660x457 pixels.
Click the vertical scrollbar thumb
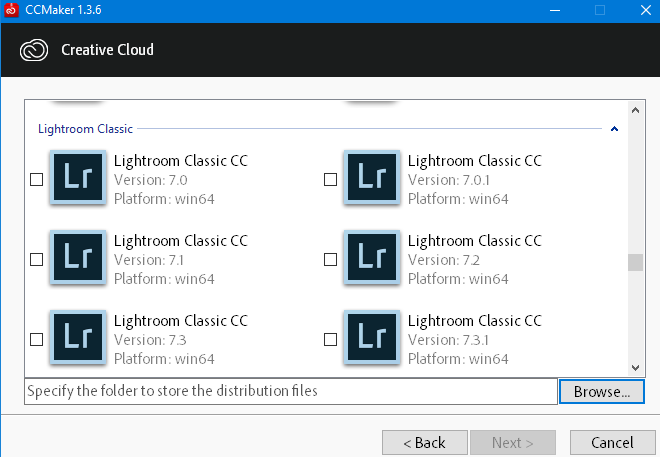pos(636,263)
